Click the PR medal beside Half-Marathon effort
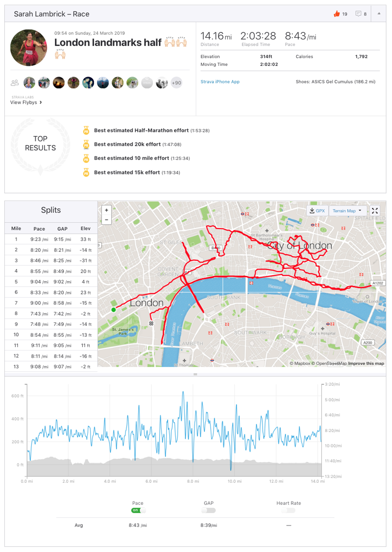The height and width of the screenshot is (552, 392). (x=86, y=130)
